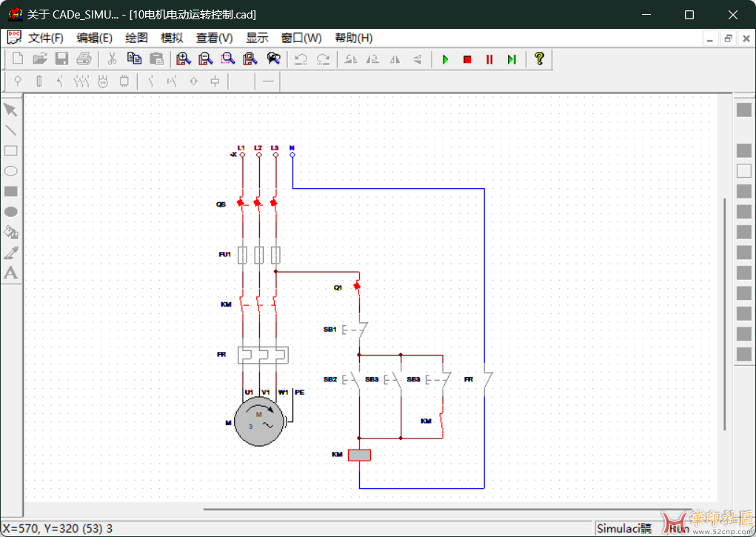This screenshot has height=537, width=756.
Task: Stop simulation with the red square button
Action: [467, 59]
